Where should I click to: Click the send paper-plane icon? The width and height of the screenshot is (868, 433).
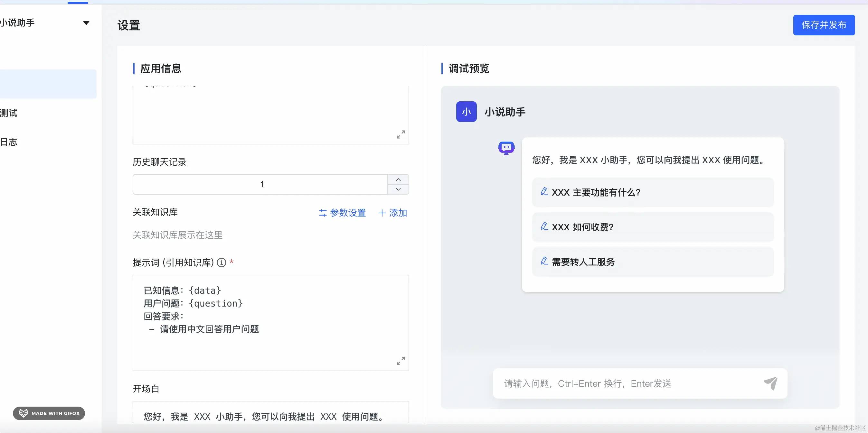click(770, 383)
